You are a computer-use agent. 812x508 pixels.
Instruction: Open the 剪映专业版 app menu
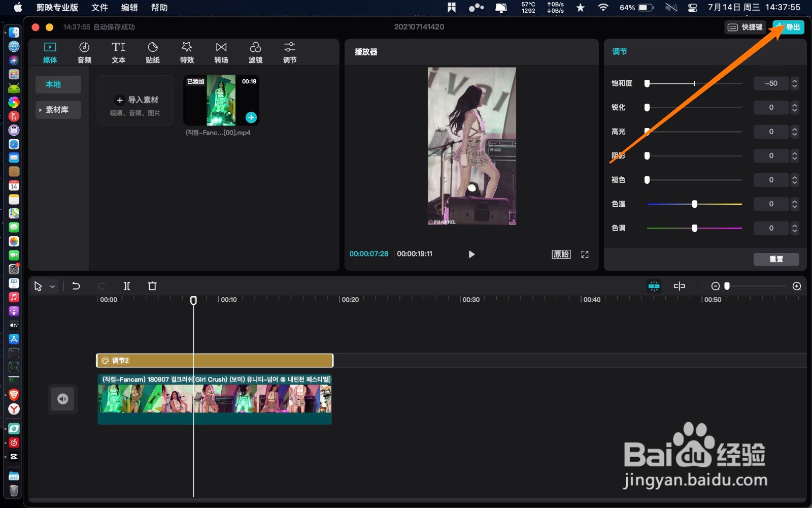[57, 8]
